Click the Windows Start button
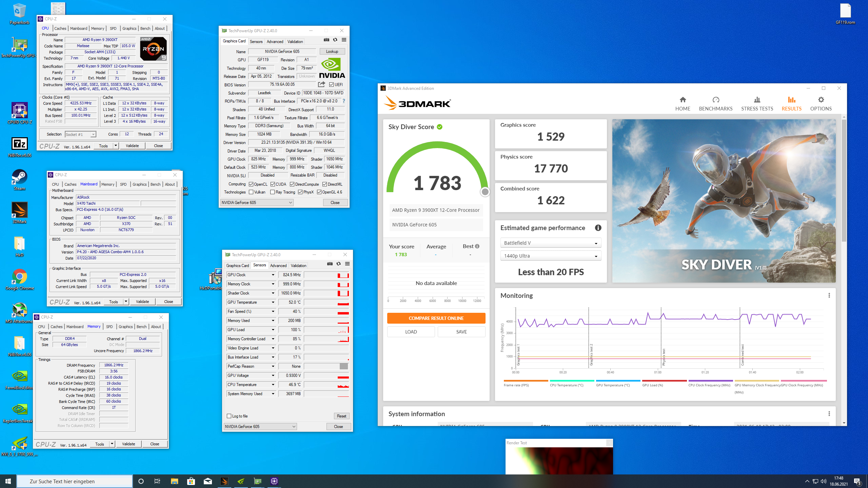Image resolution: width=868 pixels, height=488 pixels. click(8, 481)
